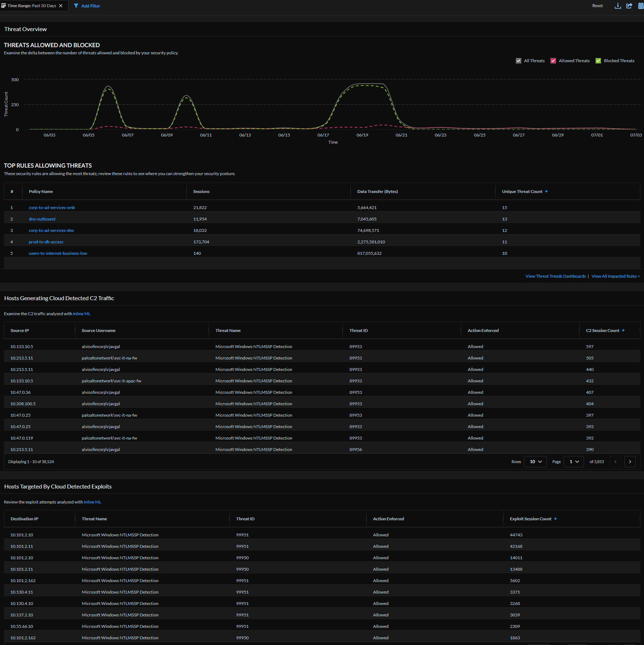Viewport: 644px width, 645px height.
Task: Go to next page of C2 traffic table
Action: coord(630,462)
